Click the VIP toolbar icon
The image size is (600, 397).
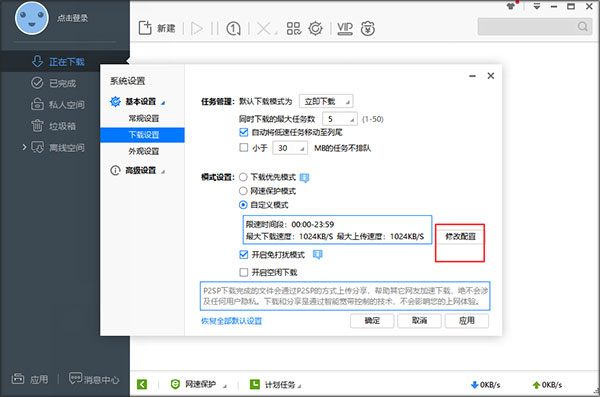[345, 28]
